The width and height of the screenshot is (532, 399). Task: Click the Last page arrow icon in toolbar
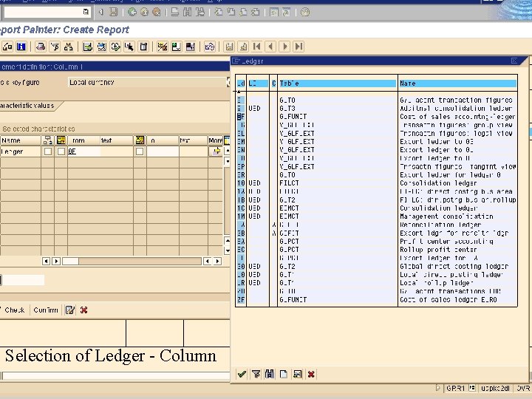299,47
